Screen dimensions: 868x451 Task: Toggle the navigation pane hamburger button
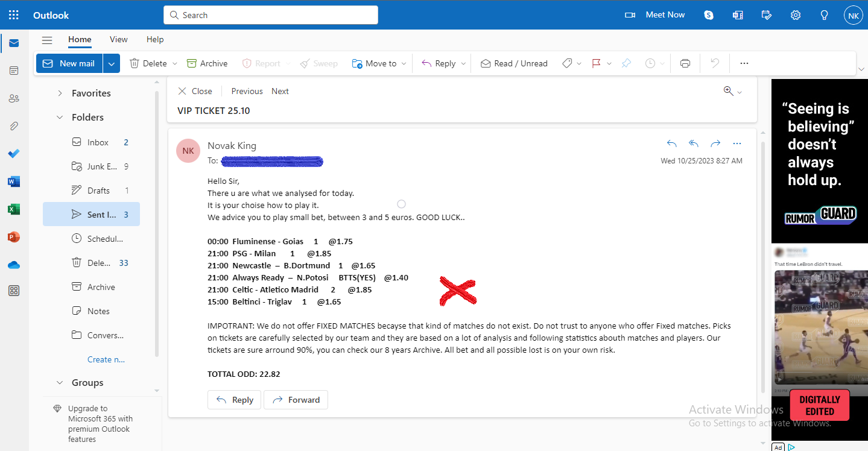47,40
